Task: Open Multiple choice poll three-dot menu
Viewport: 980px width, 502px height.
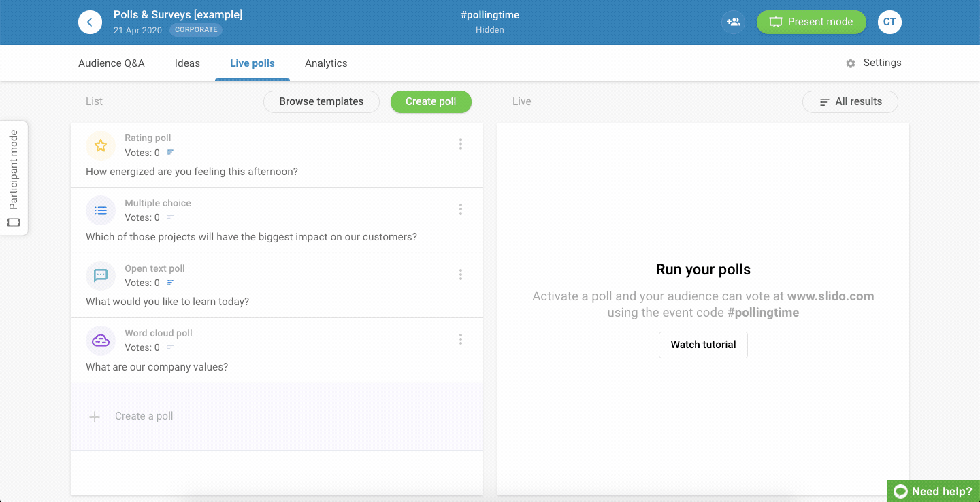Action: pyautogui.click(x=461, y=209)
